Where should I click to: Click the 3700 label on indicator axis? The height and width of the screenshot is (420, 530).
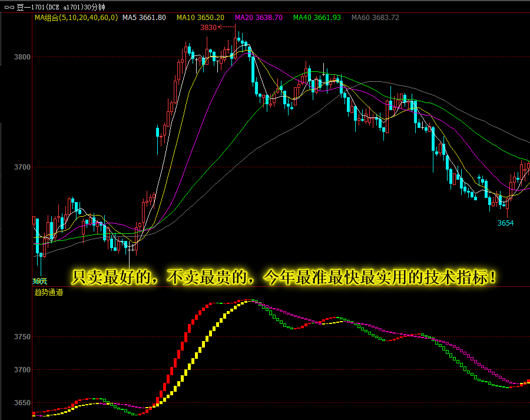[x=22, y=370]
